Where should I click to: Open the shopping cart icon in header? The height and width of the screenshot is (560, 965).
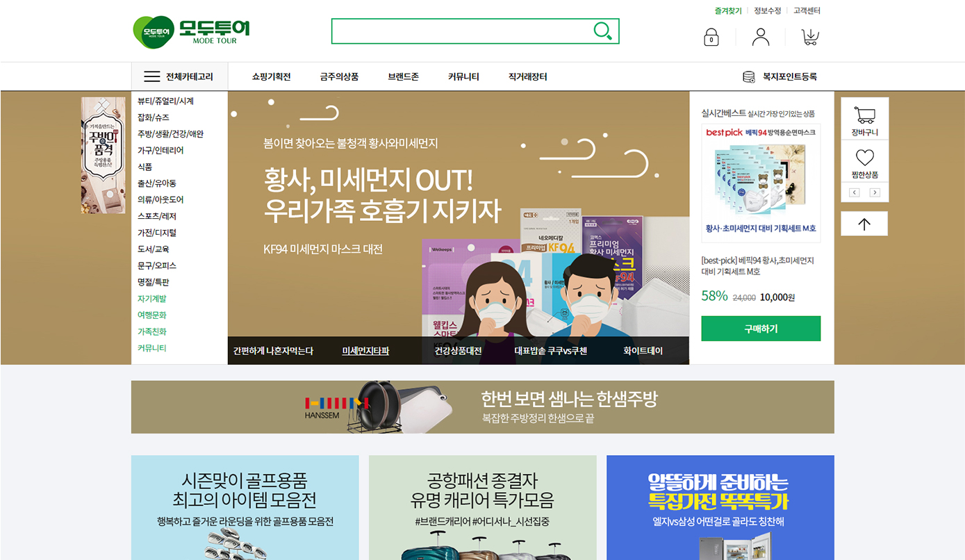[x=810, y=37]
